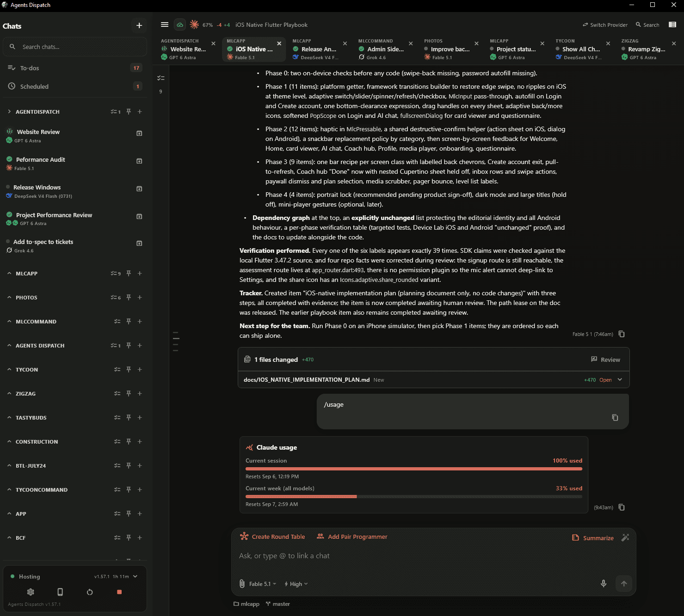This screenshot has width=684, height=616.
Task: Add a chat to MLCCOMMAND group
Action: (x=140, y=322)
